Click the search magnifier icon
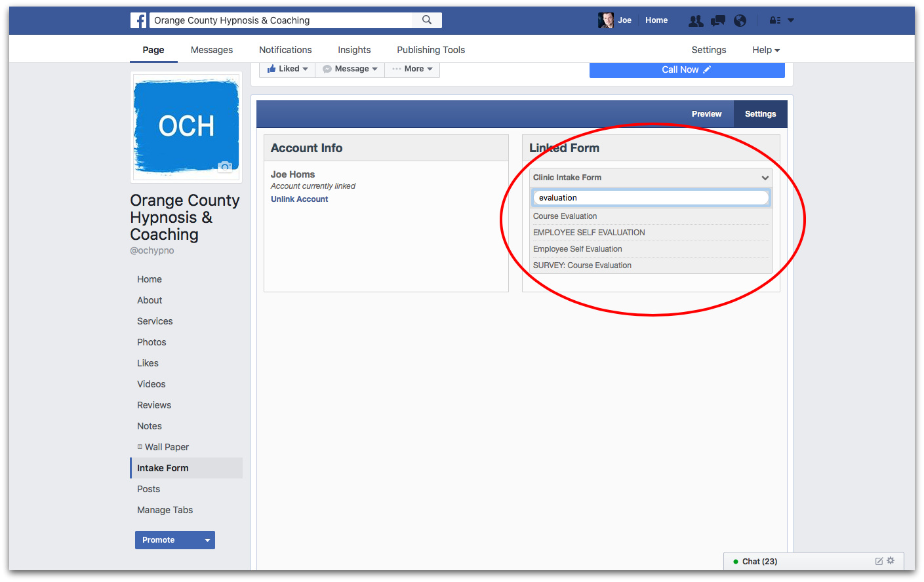 click(x=427, y=20)
